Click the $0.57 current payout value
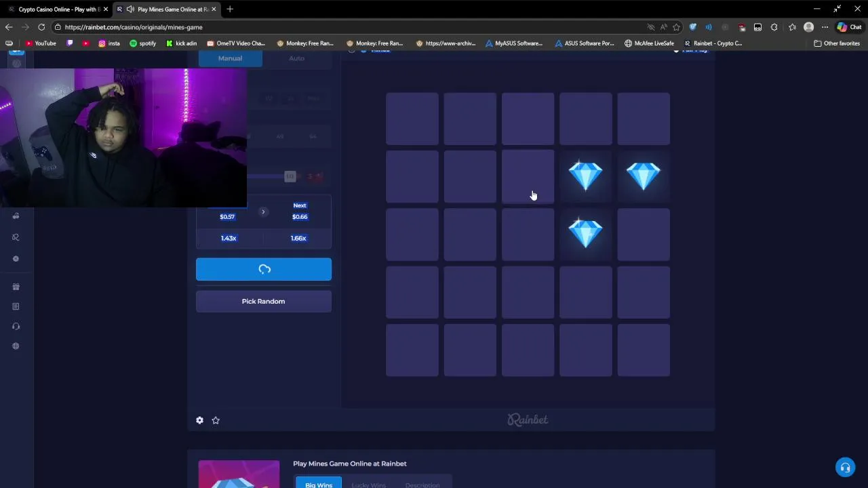 coord(227,217)
